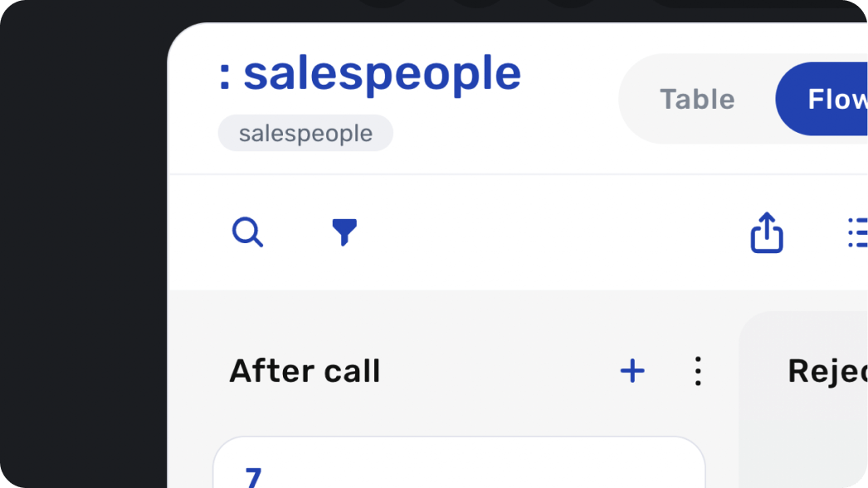Click the view switcher pill background near Table
Image resolution: width=868 pixels, height=488 pixels.
coord(641,99)
